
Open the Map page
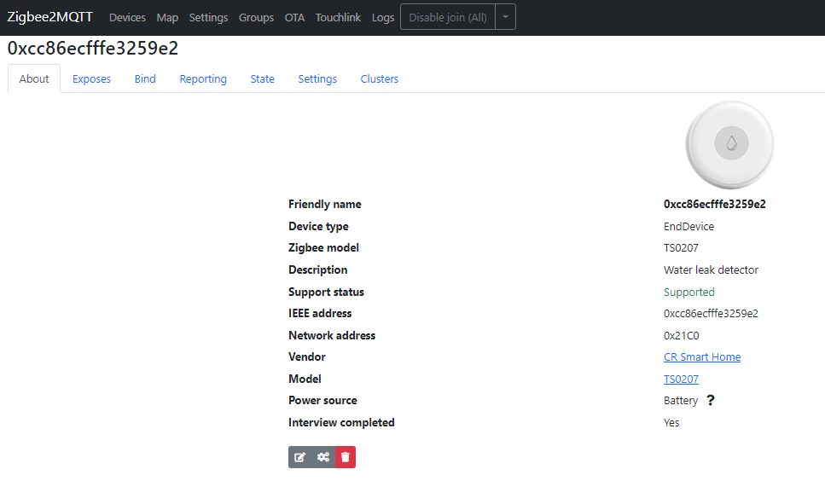tap(167, 17)
